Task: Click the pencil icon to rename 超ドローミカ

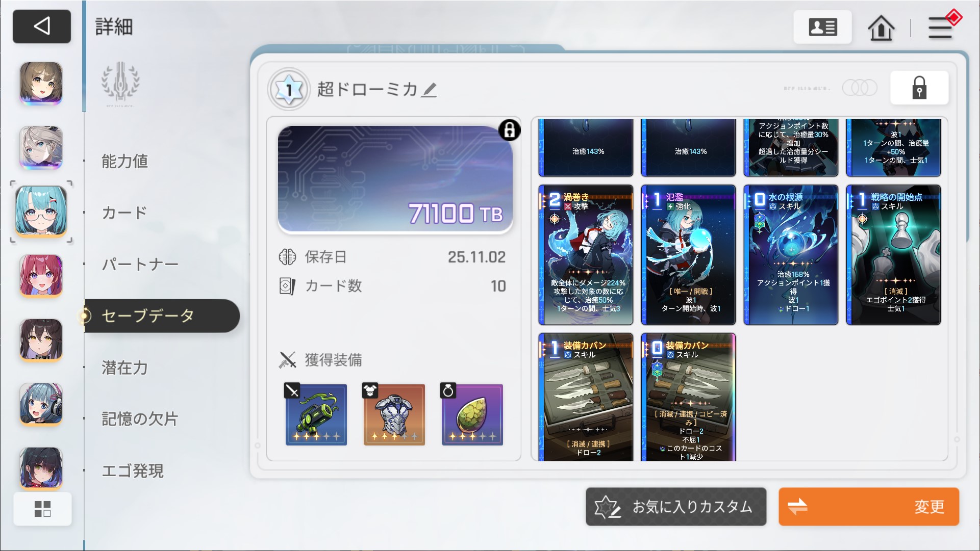Action: click(x=429, y=90)
